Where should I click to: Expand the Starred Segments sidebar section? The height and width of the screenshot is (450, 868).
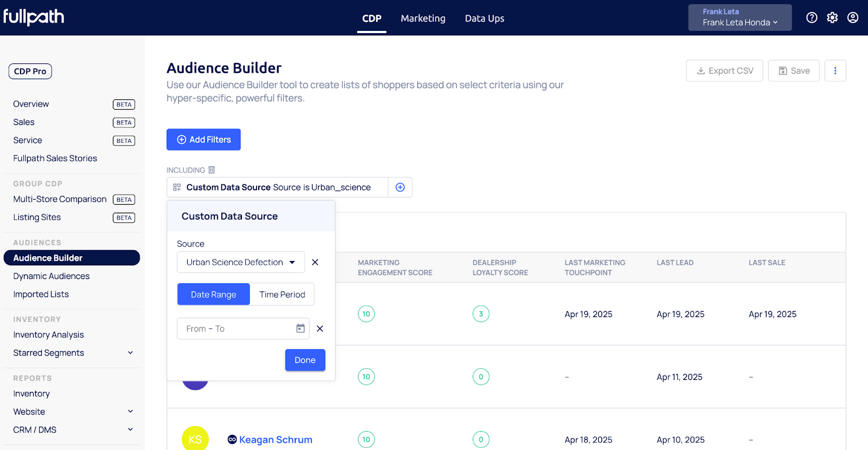click(130, 353)
